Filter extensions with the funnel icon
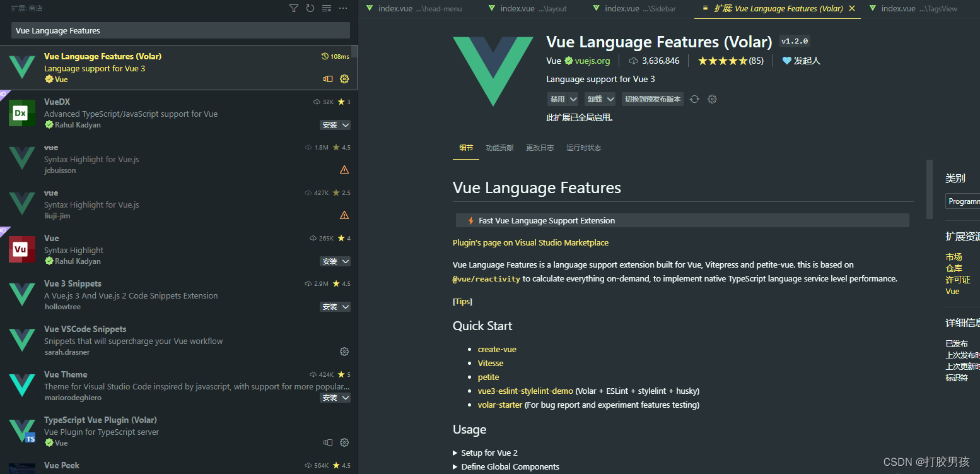 click(294, 8)
